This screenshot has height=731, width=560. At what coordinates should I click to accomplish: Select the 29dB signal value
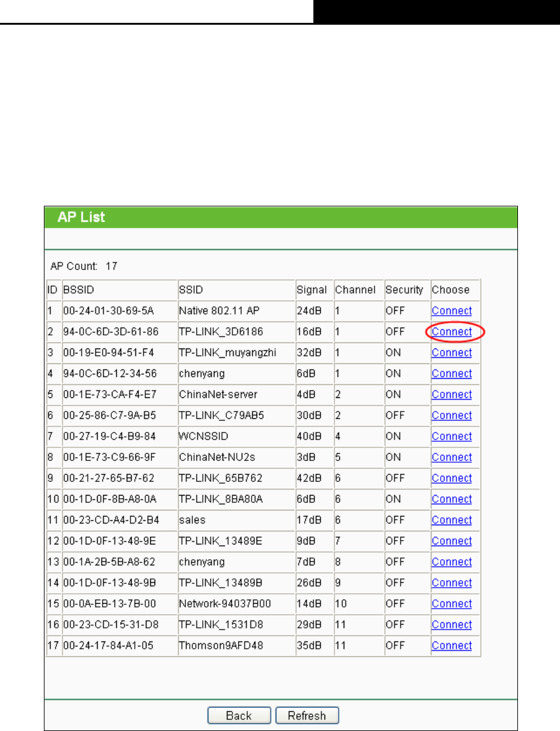309,625
